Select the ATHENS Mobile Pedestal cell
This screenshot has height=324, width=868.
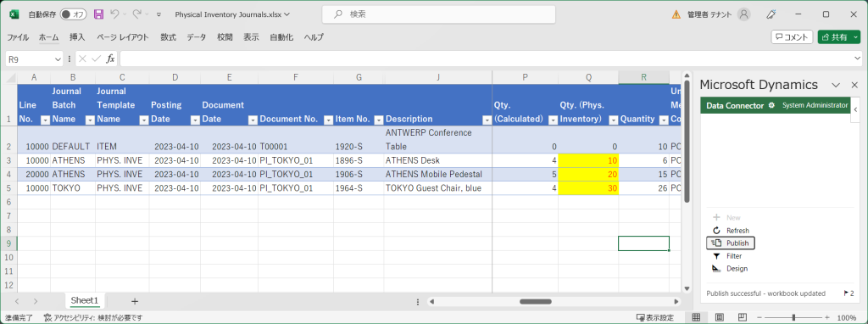438,174
